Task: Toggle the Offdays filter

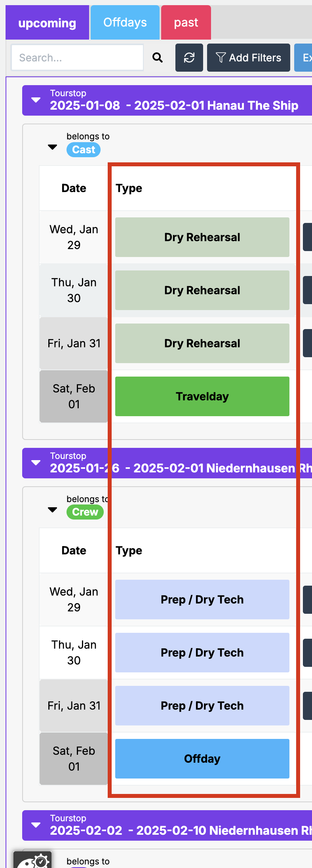Action: coord(125,23)
